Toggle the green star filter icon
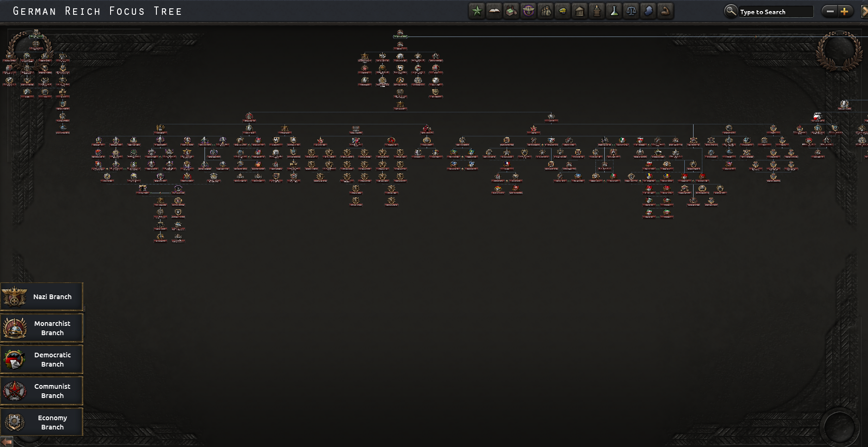Screen dimensions: 868x447 477,11
